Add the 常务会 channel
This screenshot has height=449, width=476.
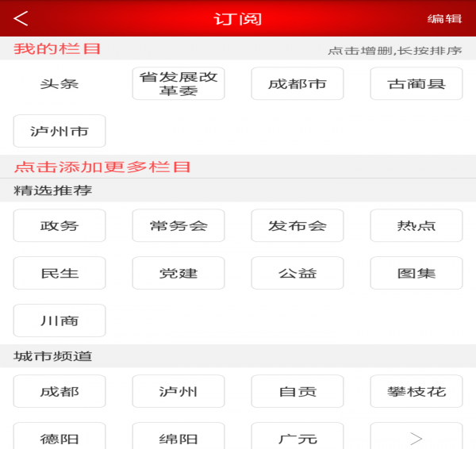pos(178,225)
